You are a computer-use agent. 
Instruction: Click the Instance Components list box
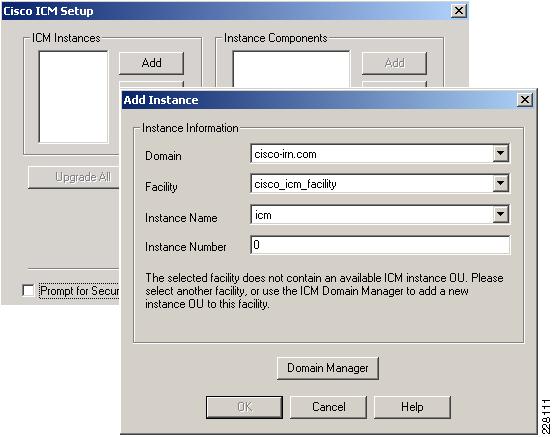tap(291, 70)
